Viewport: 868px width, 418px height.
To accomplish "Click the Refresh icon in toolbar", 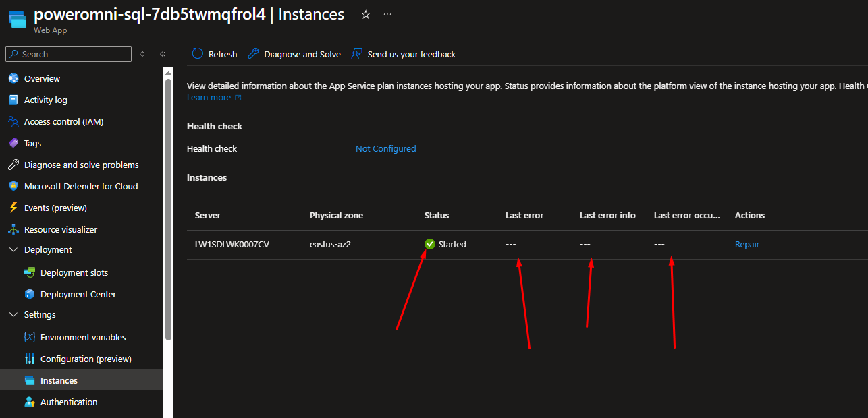I will pyautogui.click(x=197, y=54).
